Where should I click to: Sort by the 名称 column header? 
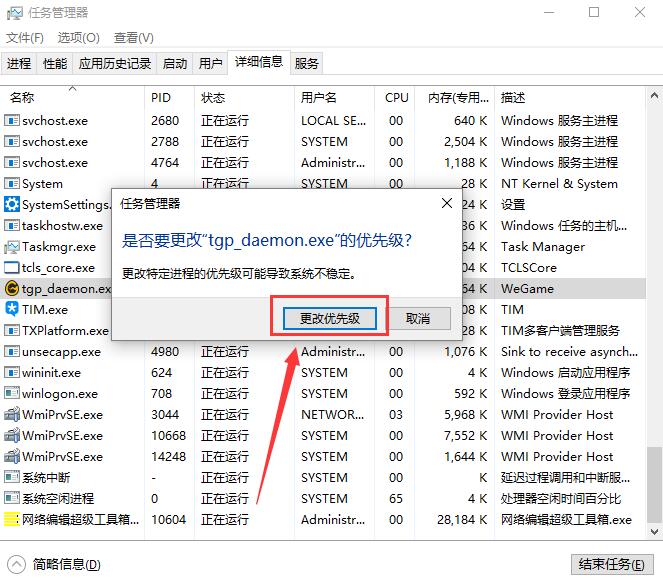pyautogui.click(x=22, y=98)
